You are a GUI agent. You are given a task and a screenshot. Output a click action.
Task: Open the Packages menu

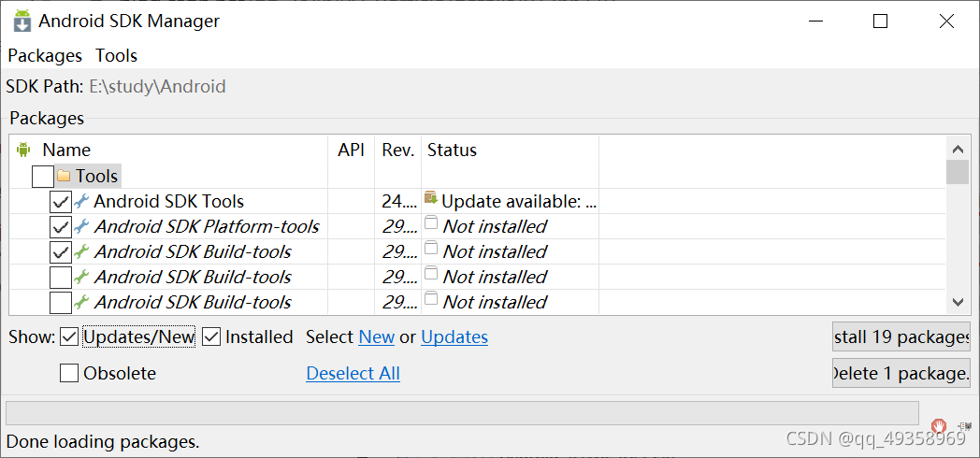coord(45,55)
